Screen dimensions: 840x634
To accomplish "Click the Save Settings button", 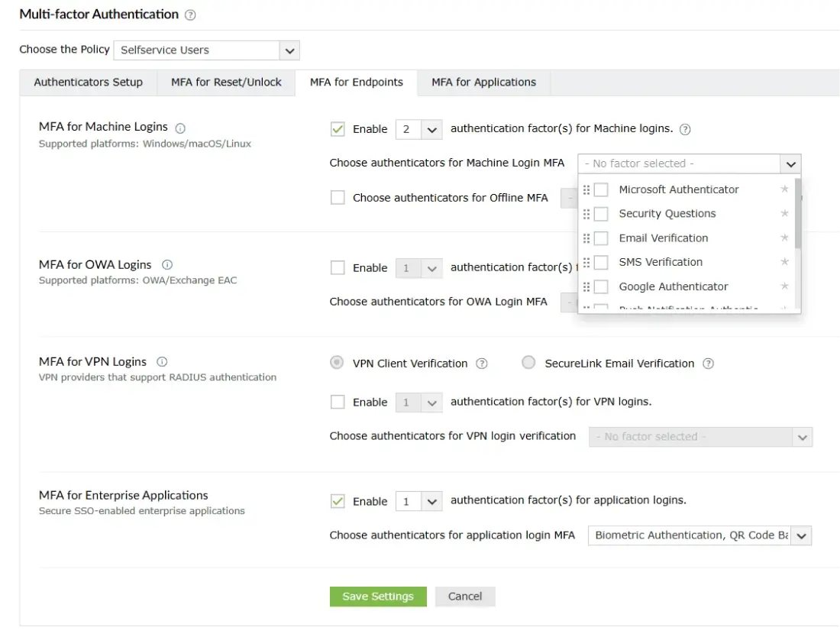I will click(x=378, y=597).
